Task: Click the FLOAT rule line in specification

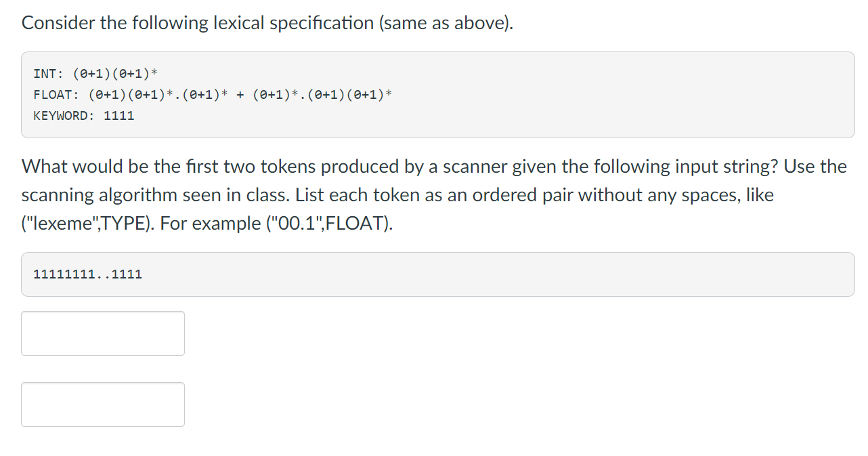Action: coord(213,94)
